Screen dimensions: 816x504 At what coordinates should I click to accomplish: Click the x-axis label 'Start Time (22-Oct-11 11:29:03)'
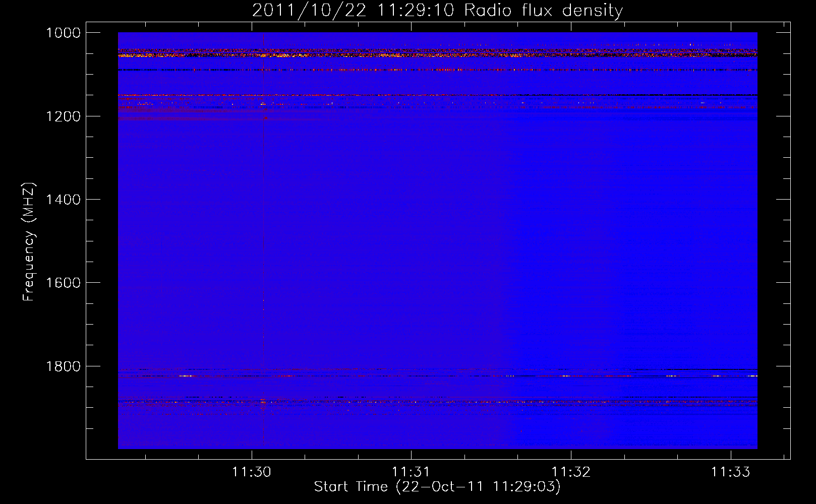click(437, 487)
